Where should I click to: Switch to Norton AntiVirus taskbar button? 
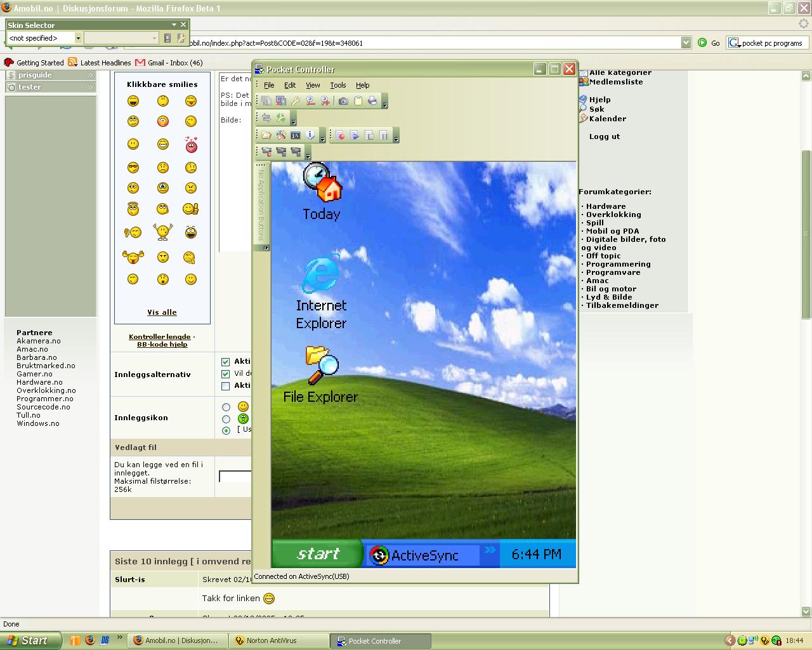point(279,640)
